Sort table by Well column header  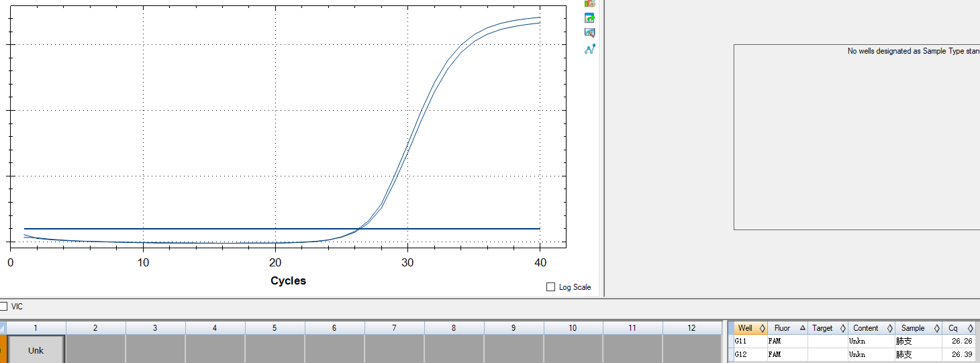(x=750, y=328)
